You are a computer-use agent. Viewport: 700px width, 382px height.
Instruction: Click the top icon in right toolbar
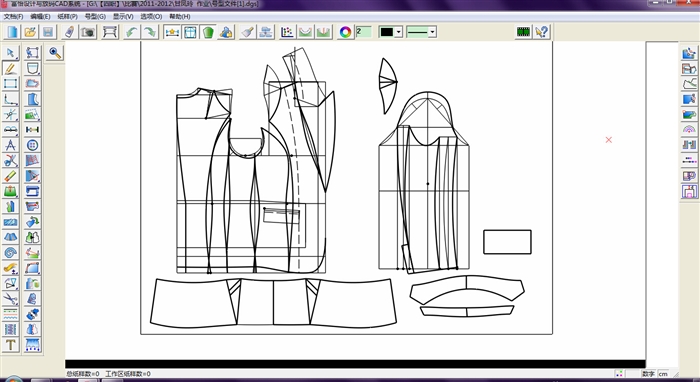(x=689, y=53)
